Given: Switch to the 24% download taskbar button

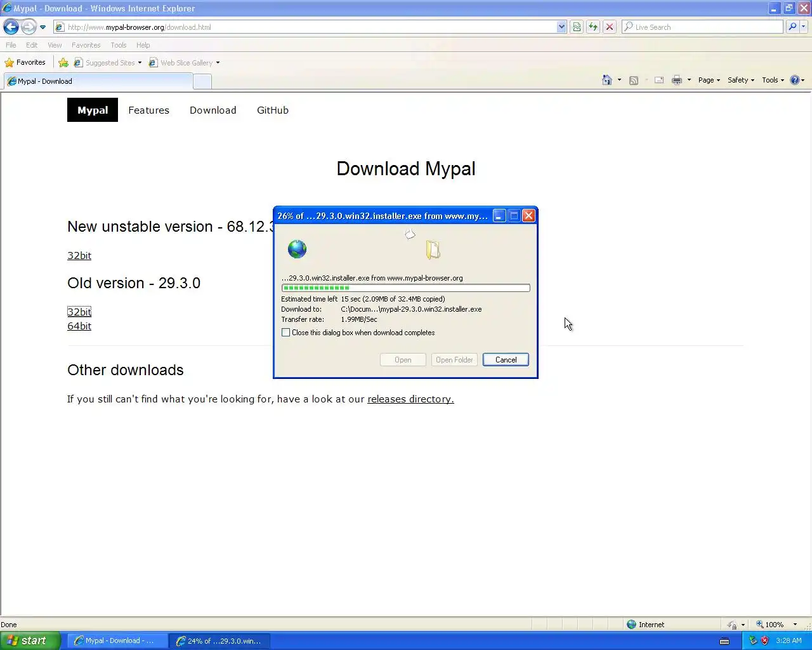Looking at the screenshot, I should (x=219, y=640).
